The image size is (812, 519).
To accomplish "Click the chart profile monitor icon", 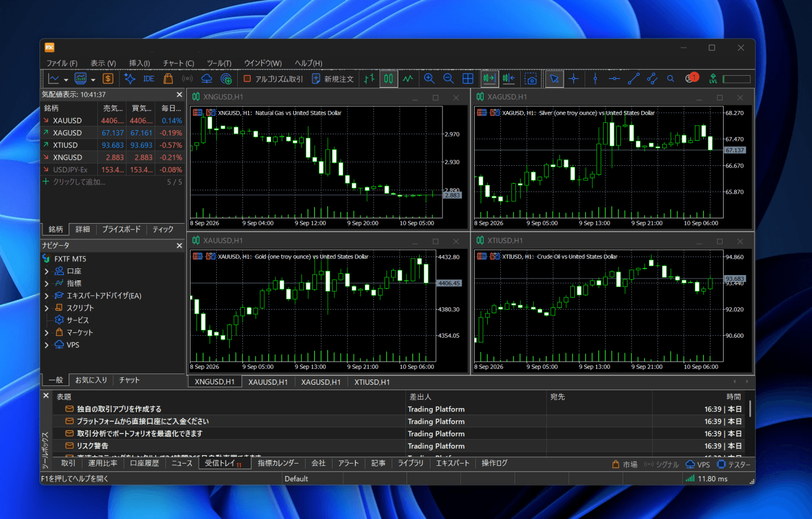I will pyautogui.click(x=81, y=79).
